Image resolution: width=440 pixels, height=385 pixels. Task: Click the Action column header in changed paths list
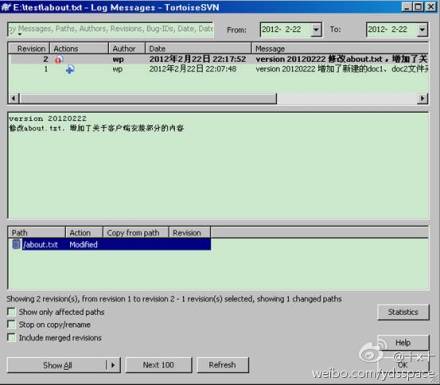(84, 233)
